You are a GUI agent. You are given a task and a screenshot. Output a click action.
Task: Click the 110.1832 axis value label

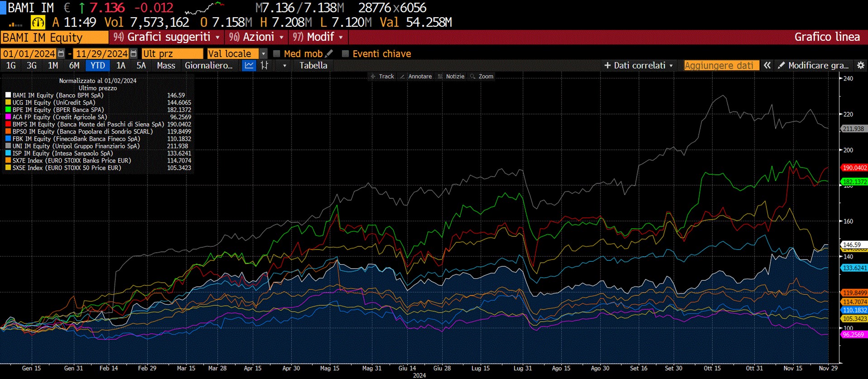click(x=854, y=310)
